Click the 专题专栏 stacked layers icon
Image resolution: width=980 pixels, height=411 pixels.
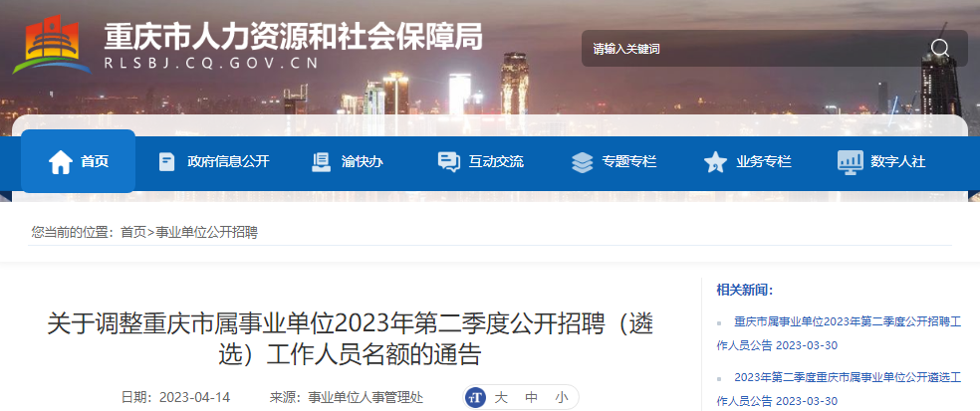[x=582, y=162]
